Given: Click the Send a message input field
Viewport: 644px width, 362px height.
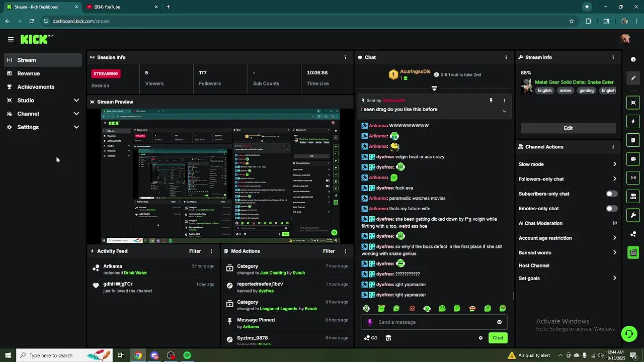Looking at the screenshot, I should pos(436,322).
